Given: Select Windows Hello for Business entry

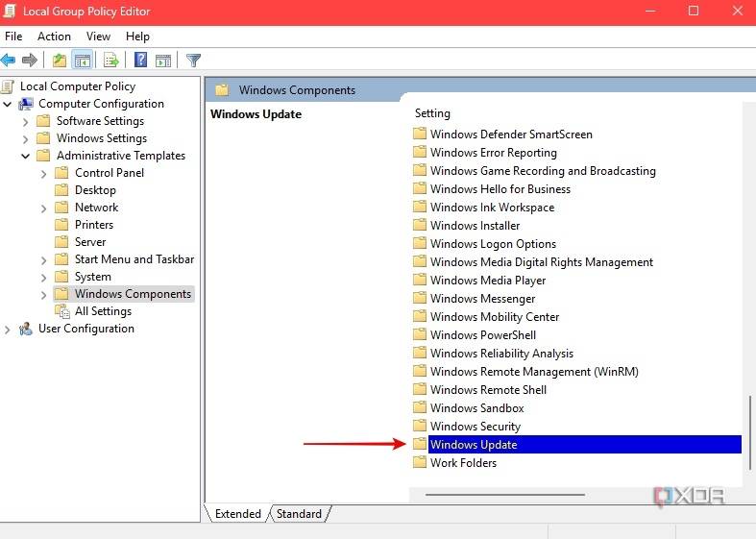Looking at the screenshot, I should point(500,189).
